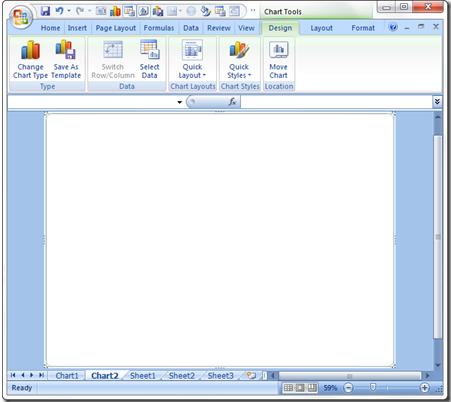Open the Page Layout ribbon tab
The height and width of the screenshot is (402, 451).
click(x=116, y=28)
